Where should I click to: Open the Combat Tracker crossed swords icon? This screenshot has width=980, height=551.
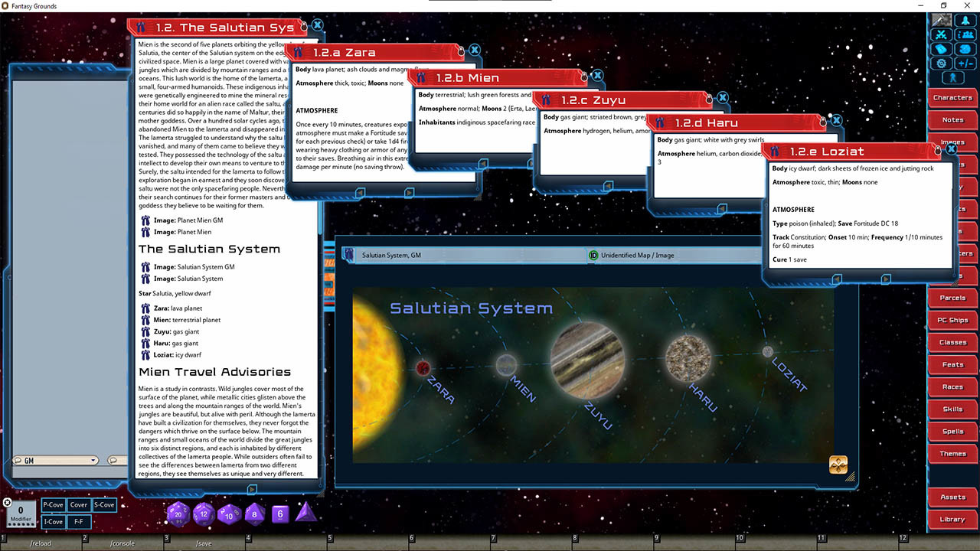(x=941, y=35)
